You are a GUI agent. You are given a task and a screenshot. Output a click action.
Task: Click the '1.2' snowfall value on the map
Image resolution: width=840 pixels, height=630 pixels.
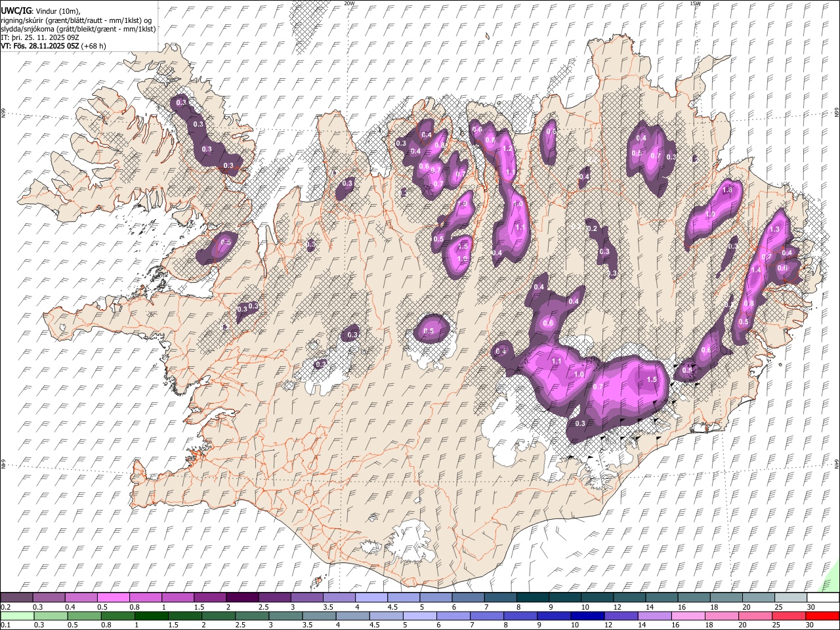point(507,149)
